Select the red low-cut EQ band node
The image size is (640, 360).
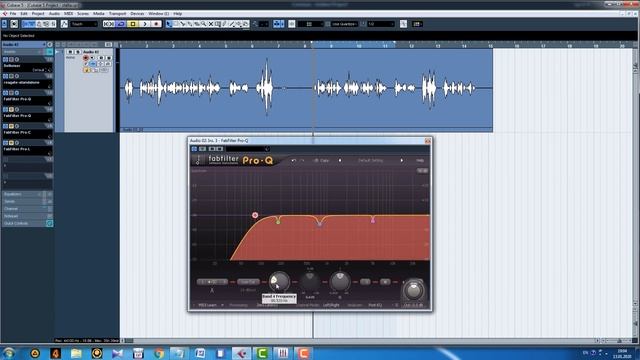coord(255,215)
